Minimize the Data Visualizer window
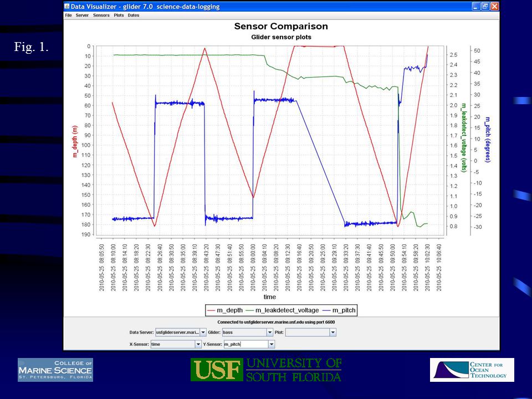This screenshot has height=399, width=532. 476,7
